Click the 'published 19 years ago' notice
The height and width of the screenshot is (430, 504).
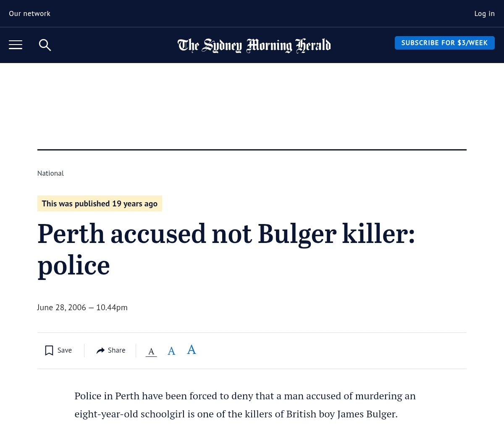100,203
